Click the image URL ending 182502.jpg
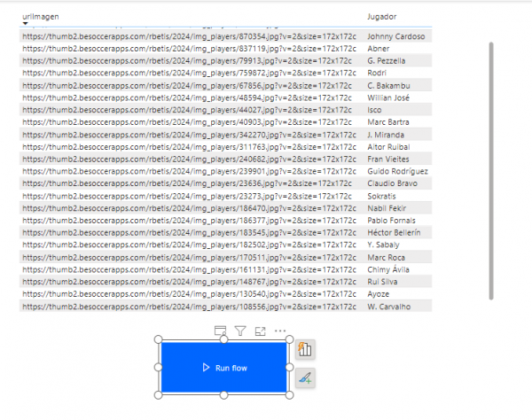Screen dimensions: 532x420 coord(190,245)
